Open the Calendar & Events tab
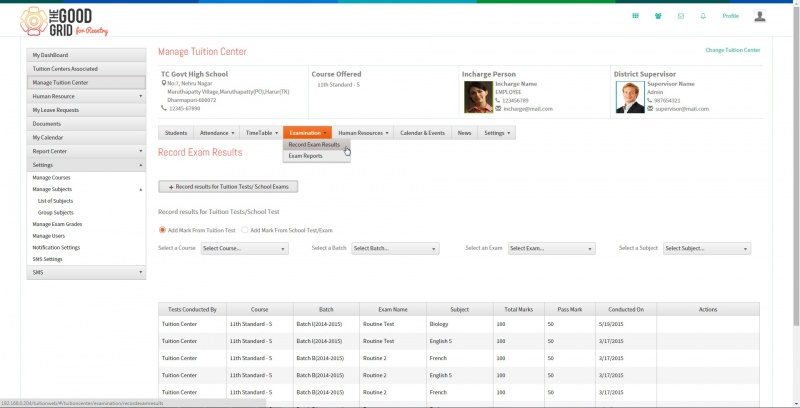Screen dimensions: 800x408 [x=422, y=133]
